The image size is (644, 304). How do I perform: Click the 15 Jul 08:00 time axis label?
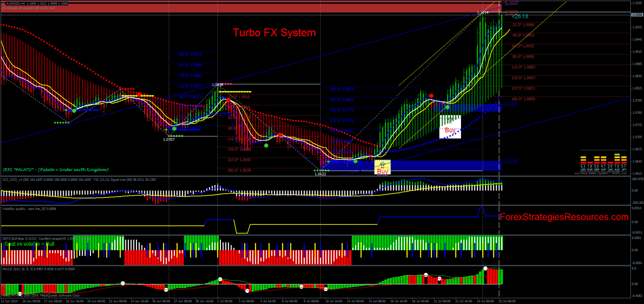point(377,301)
